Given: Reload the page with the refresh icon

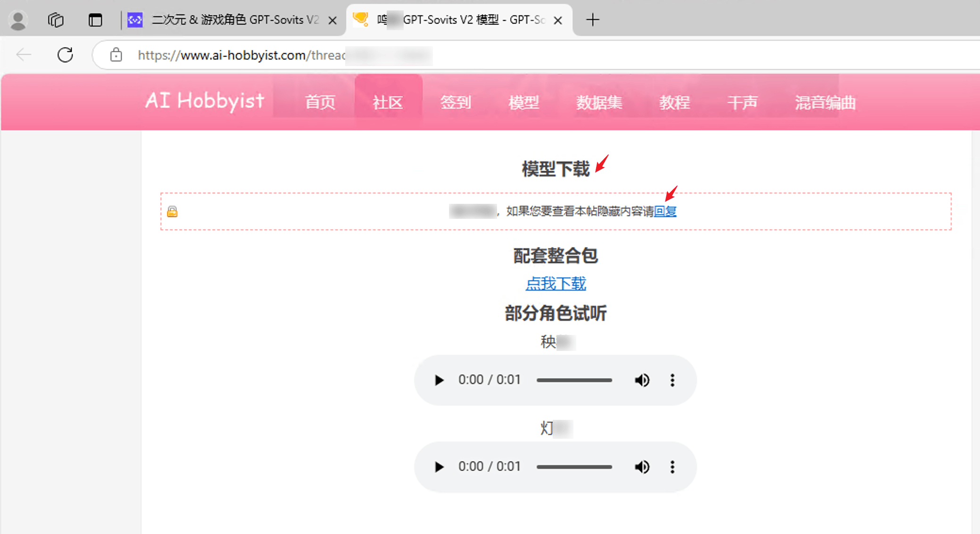Looking at the screenshot, I should 65,55.
